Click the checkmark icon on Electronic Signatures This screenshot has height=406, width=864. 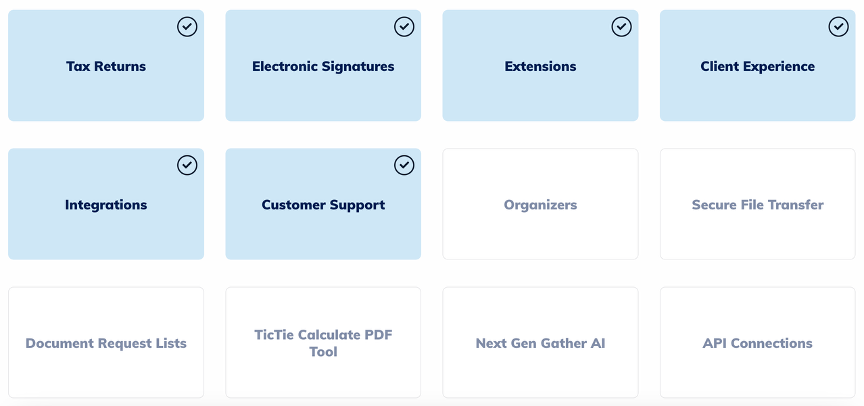[404, 26]
